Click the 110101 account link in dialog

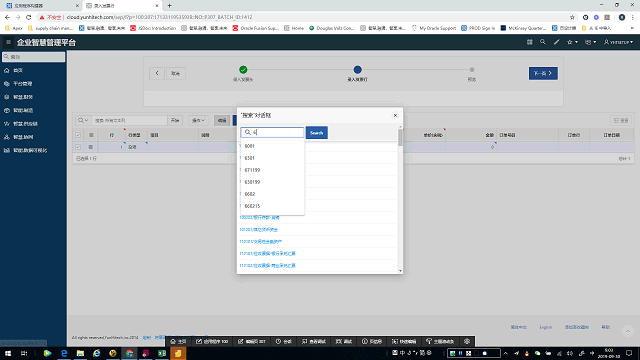[260, 242]
